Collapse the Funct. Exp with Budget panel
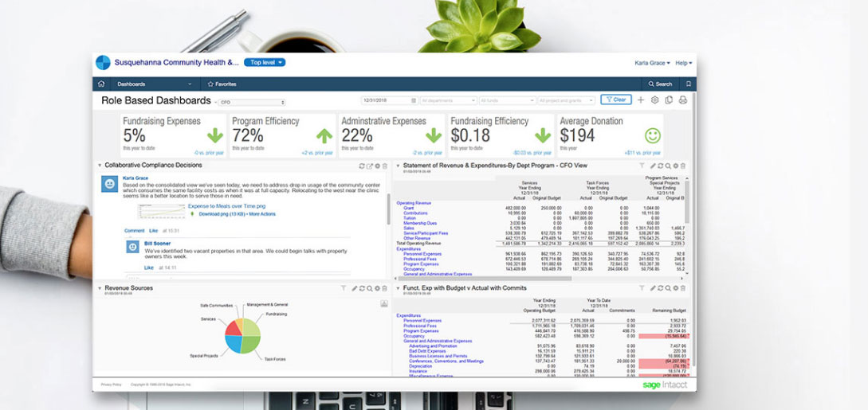Image resolution: width=868 pixels, height=410 pixels. [x=398, y=288]
